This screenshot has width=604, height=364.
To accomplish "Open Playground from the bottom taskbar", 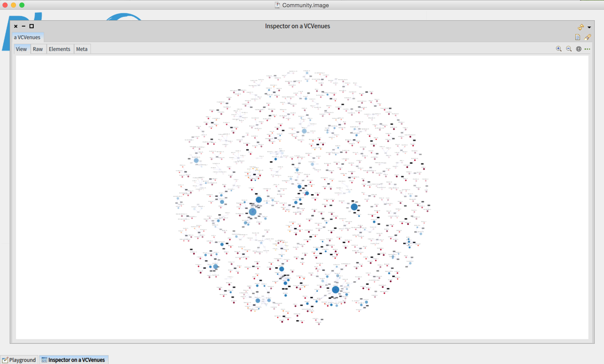I will pyautogui.click(x=19, y=359).
